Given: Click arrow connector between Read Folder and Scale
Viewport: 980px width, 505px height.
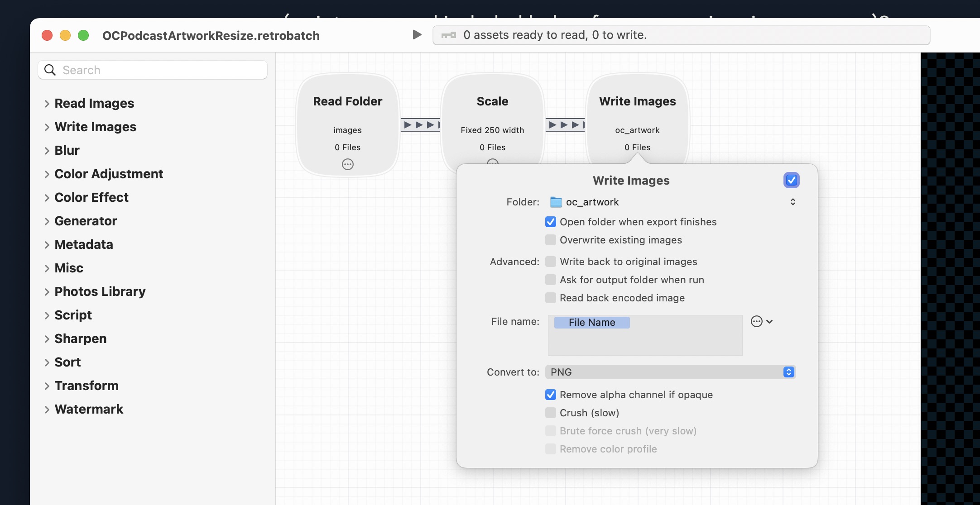Looking at the screenshot, I should point(420,125).
